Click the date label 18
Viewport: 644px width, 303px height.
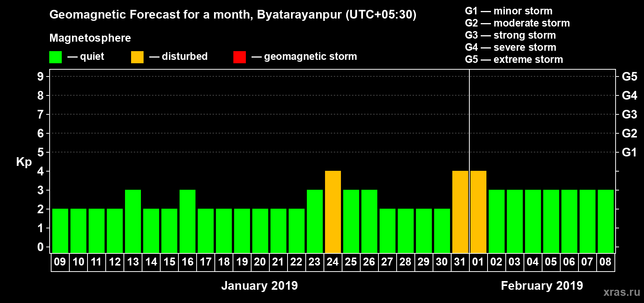(x=224, y=262)
